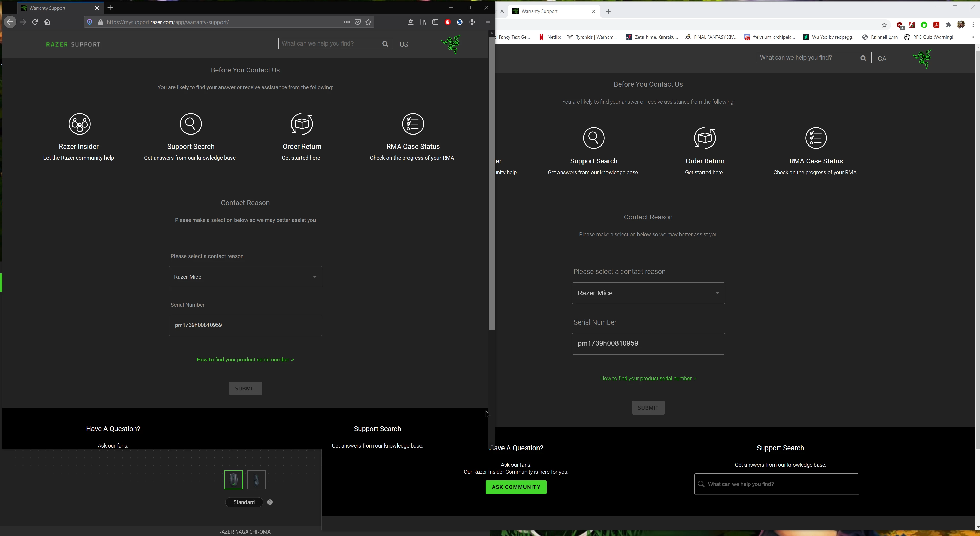The height and width of the screenshot is (536, 980).
Task: Select the Razer Insider community icon
Action: [x=79, y=124]
